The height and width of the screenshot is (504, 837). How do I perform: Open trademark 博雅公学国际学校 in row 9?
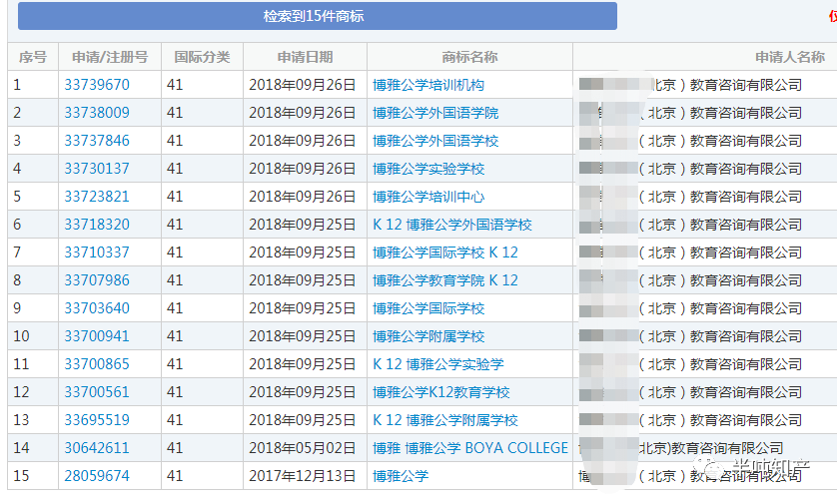pos(428,308)
